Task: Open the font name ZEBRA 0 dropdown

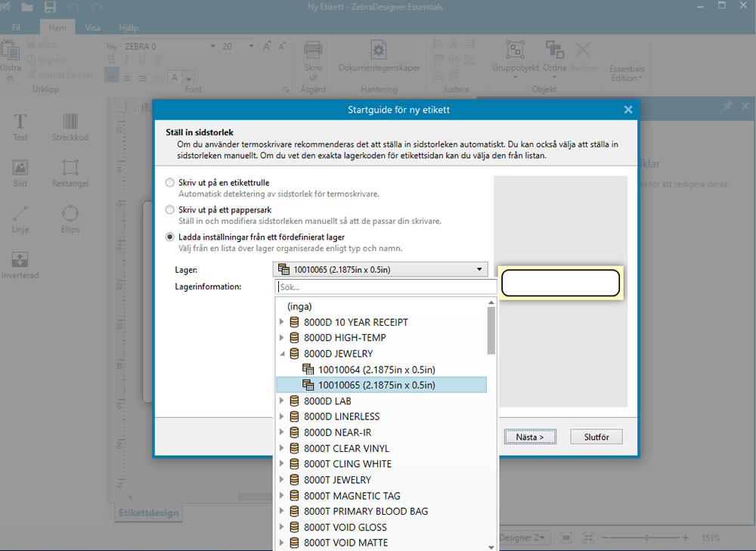Action: [212, 46]
